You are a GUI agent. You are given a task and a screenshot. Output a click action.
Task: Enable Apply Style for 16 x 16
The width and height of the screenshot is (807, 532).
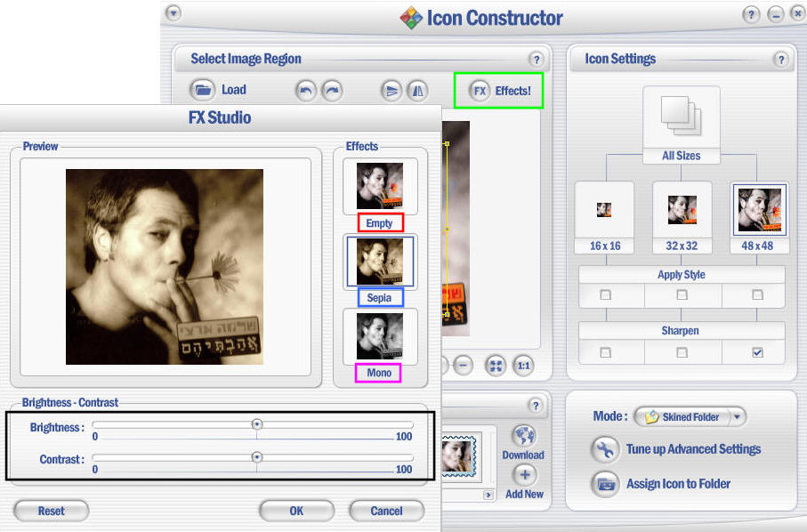point(605,294)
